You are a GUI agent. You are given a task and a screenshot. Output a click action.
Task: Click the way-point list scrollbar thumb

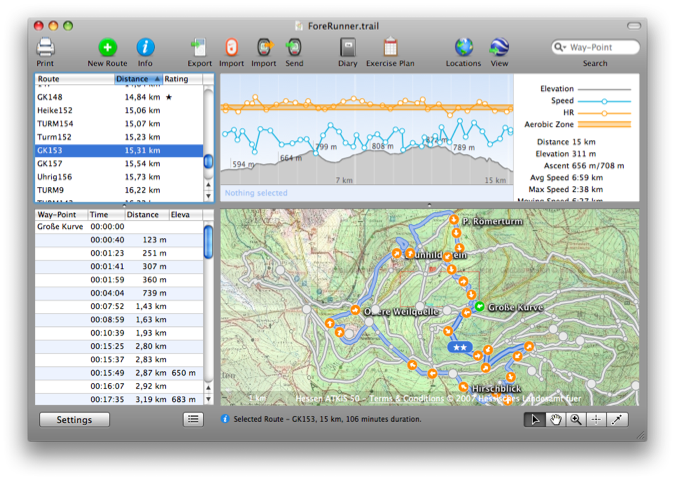(x=208, y=242)
